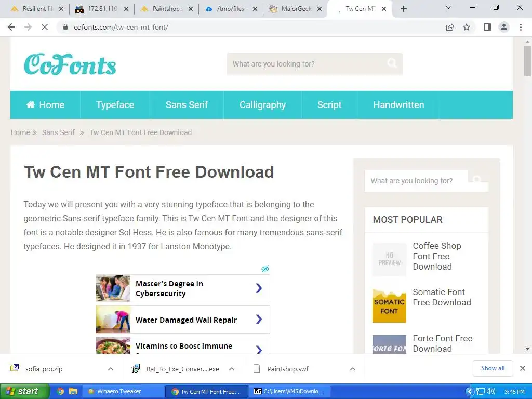The height and width of the screenshot is (399, 532).
Task: Click the Somatic Font thumbnail
Action: click(389, 305)
